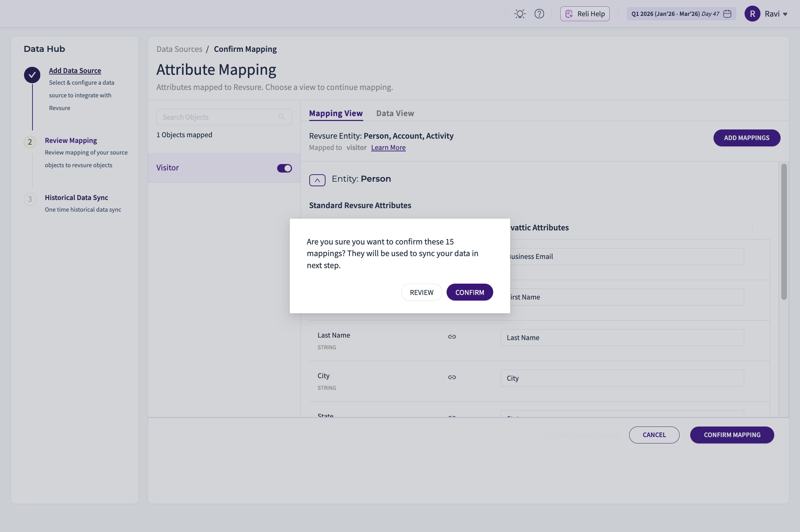Toggle off the Visitor object switch

coord(284,168)
